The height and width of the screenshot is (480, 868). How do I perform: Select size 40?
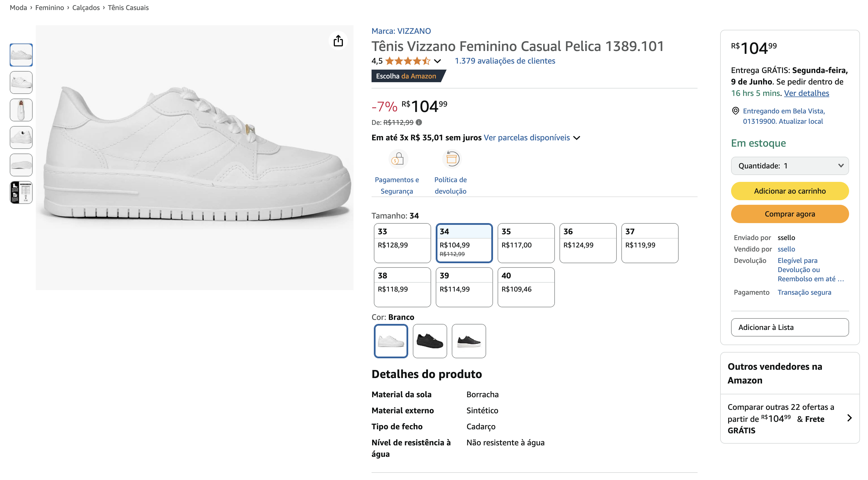526,287
